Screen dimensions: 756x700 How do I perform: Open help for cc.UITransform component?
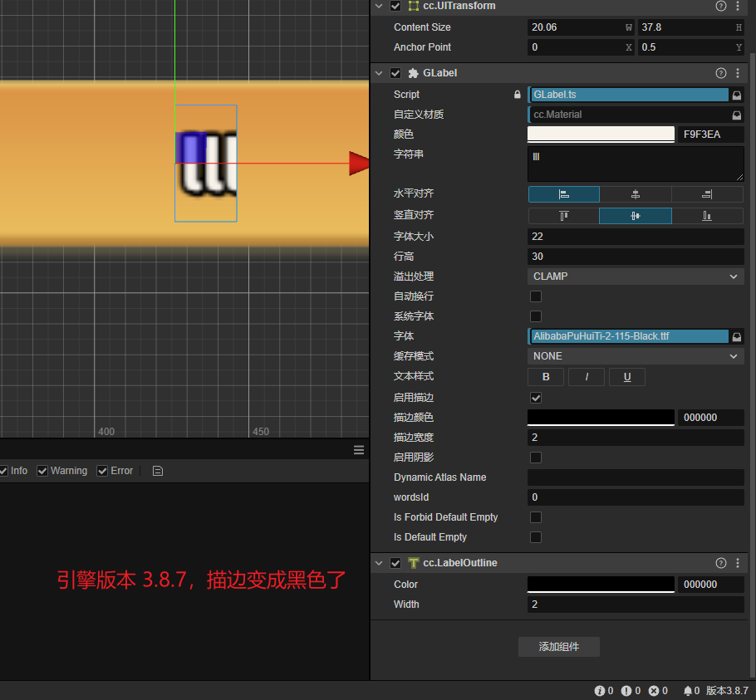pyautogui.click(x=721, y=6)
